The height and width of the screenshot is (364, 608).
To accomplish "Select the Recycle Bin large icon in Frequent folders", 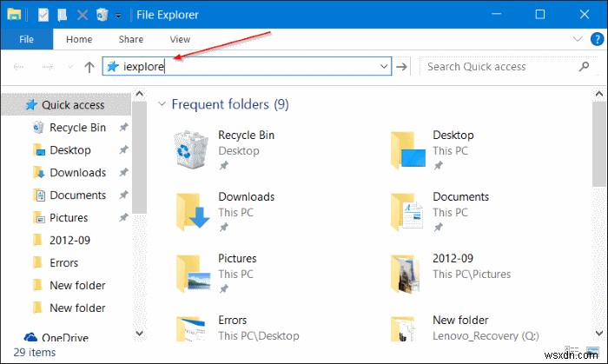I will (x=190, y=149).
